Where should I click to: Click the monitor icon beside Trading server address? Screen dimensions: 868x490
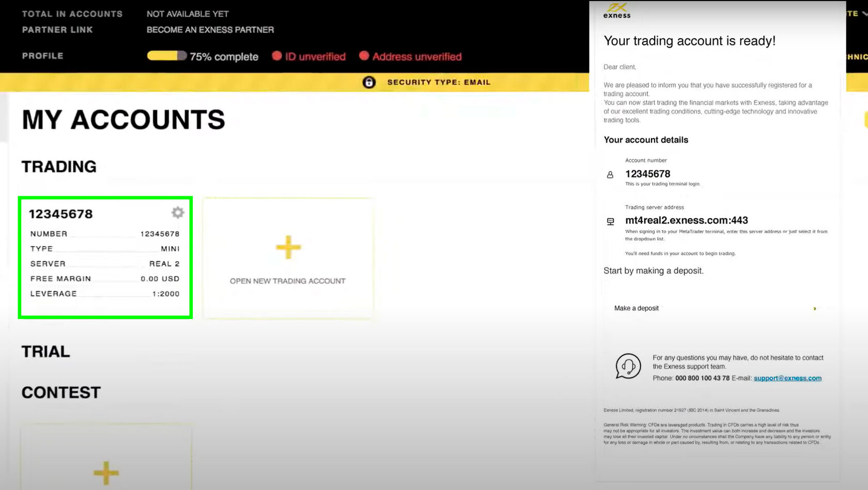[x=610, y=221]
